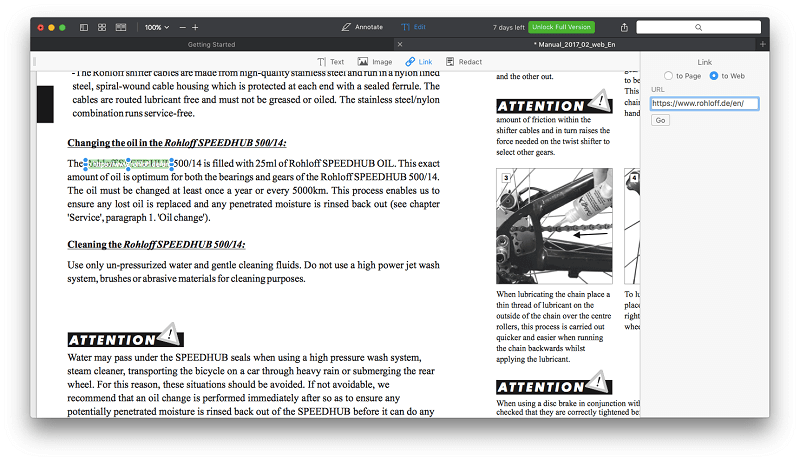Select the Redact tool

[x=464, y=62]
